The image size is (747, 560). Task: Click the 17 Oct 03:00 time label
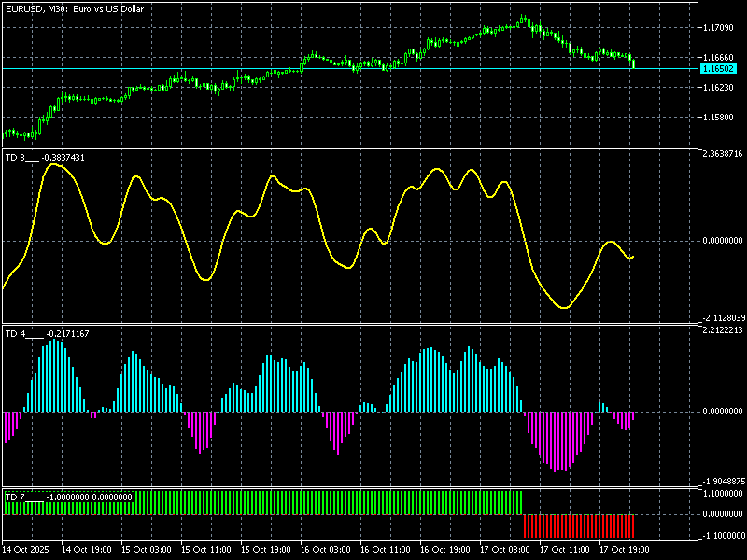505,550
